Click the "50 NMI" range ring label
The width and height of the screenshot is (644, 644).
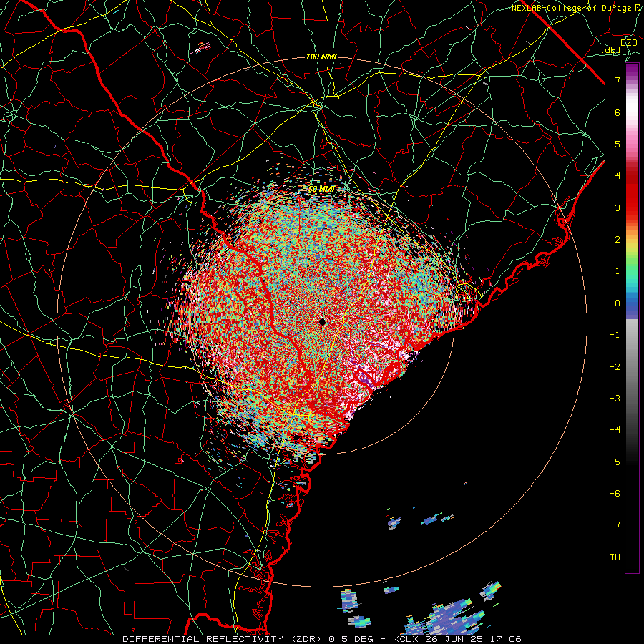(321, 189)
